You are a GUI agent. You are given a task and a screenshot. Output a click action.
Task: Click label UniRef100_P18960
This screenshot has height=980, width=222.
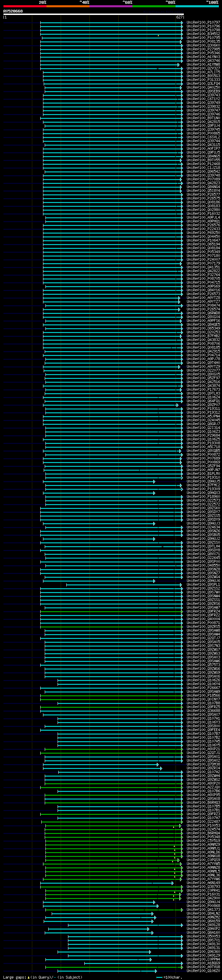tap(203, 496)
